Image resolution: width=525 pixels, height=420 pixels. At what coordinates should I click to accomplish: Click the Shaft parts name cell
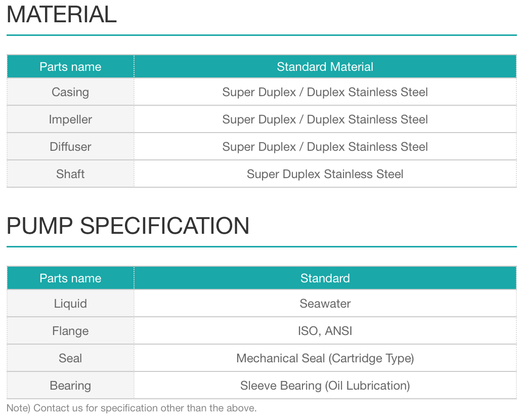(x=70, y=174)
